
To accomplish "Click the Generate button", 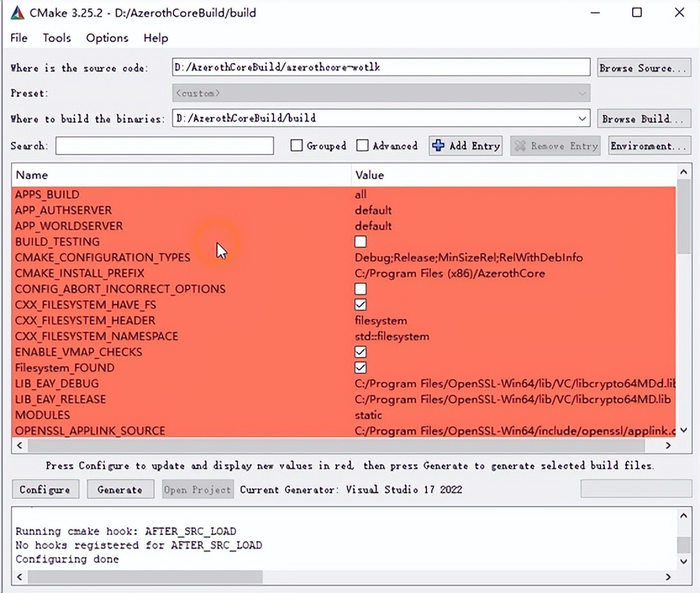I will (x=120, y=489).
